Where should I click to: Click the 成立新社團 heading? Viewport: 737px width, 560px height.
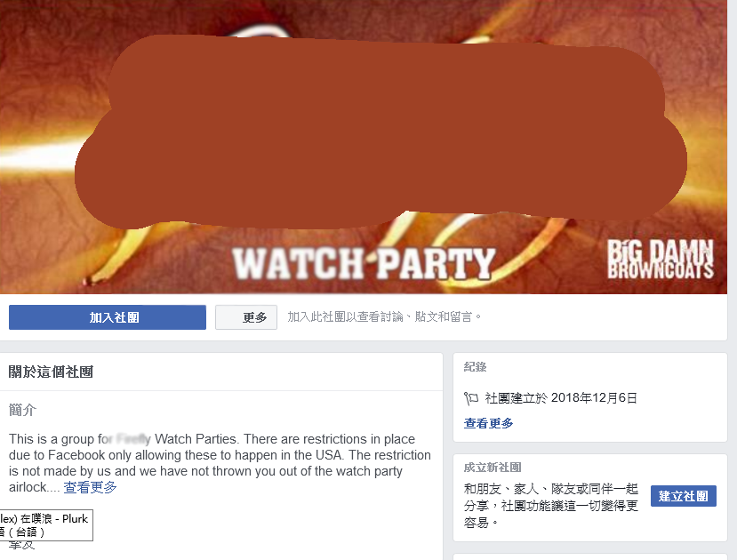click(x=493, y=468)
